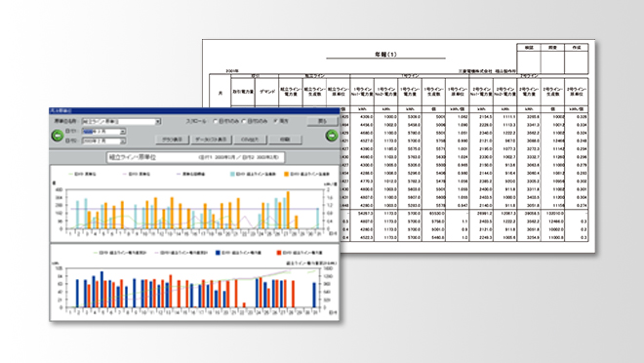The width and height of the screenshot is (644, 363).
Task: Click the データリスト表示 button
Action: 211,140
